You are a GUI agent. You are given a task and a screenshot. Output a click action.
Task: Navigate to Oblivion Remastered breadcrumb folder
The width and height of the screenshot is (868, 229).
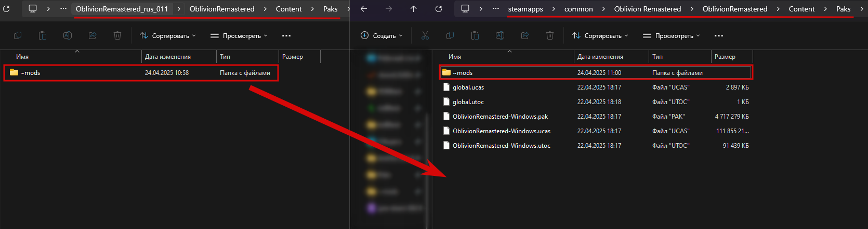pyautogui.click(x=648, y=9)
